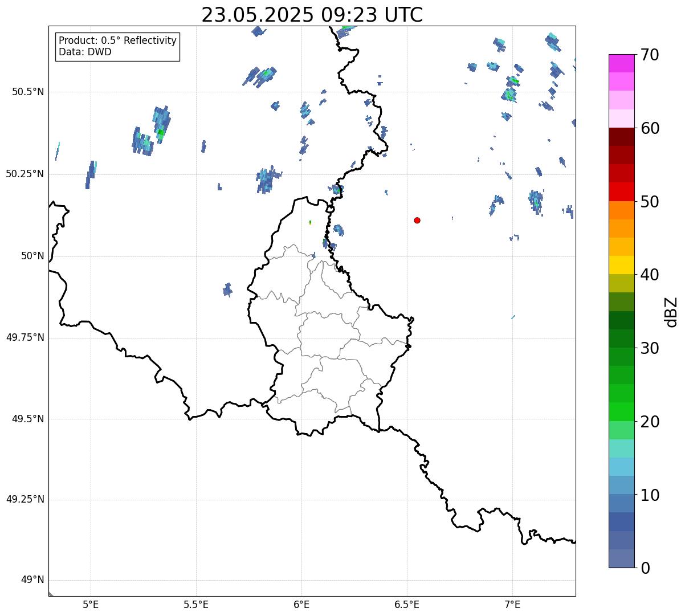Click the 7°E longitude label
This screenshot has width=685, height=616.
[512, 604]
